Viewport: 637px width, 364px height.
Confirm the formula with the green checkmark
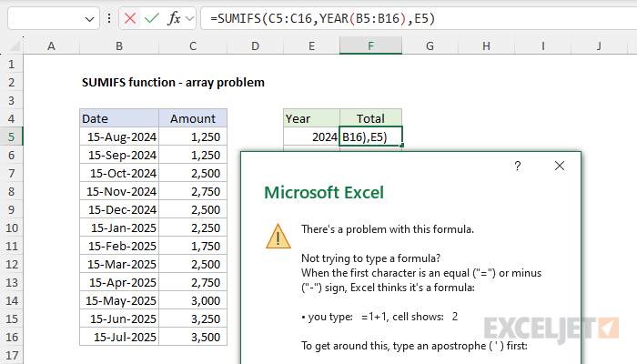[152, 18]
